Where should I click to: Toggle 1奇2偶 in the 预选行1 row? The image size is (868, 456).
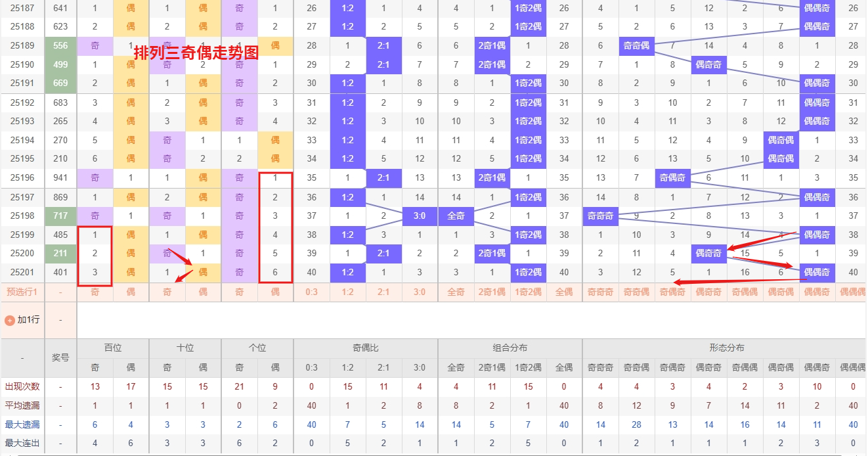(x=529, y=292)
